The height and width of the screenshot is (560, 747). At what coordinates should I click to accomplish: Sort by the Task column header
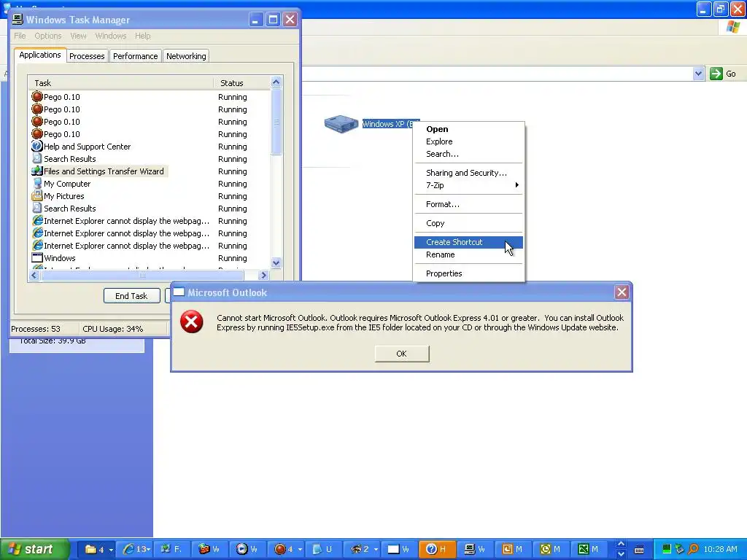[x=122, y=83]
